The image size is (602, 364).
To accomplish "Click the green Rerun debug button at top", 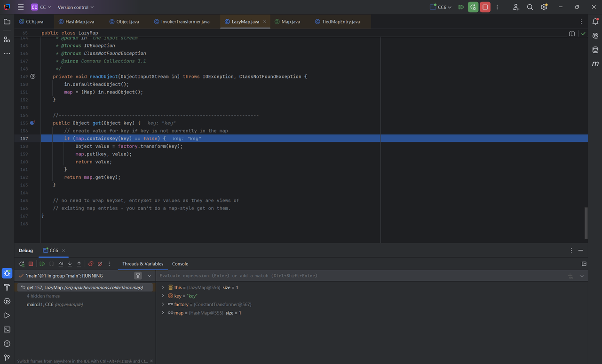I will 473,7.
